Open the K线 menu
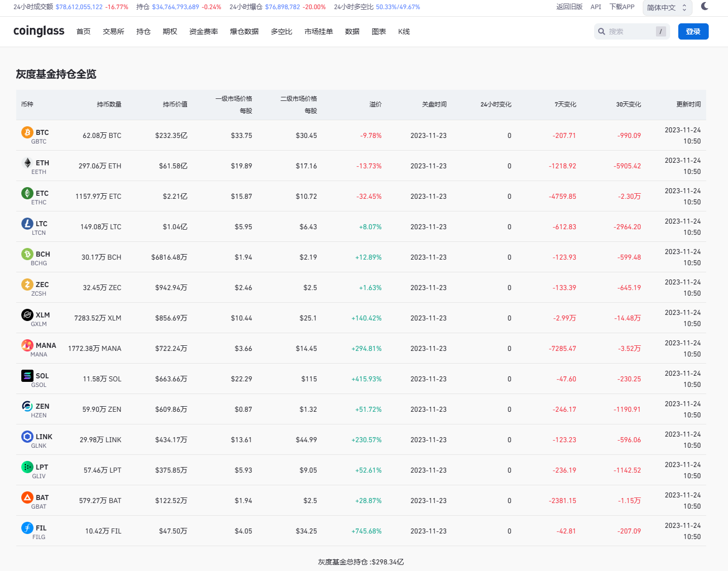Image resolution: width=728 pixels, height=571 pixels. point(404,31)
